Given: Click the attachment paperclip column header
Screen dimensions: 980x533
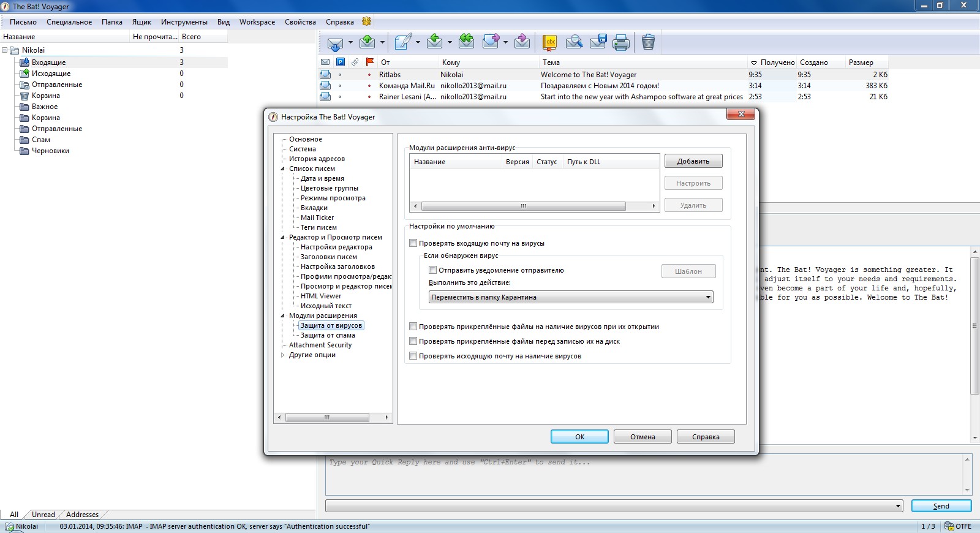Looking at the screenshot, I should pos(355,62).
